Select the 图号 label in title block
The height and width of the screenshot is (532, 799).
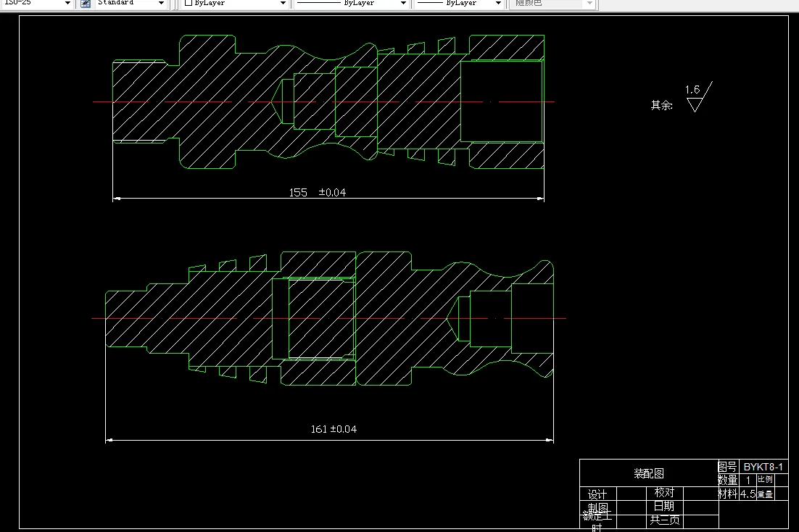point(727,467)
